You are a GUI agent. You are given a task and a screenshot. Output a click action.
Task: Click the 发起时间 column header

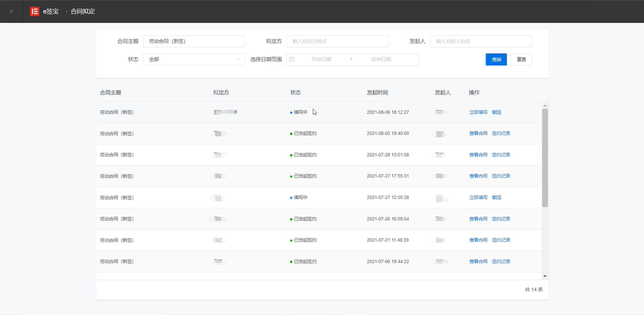click(378, 93)
